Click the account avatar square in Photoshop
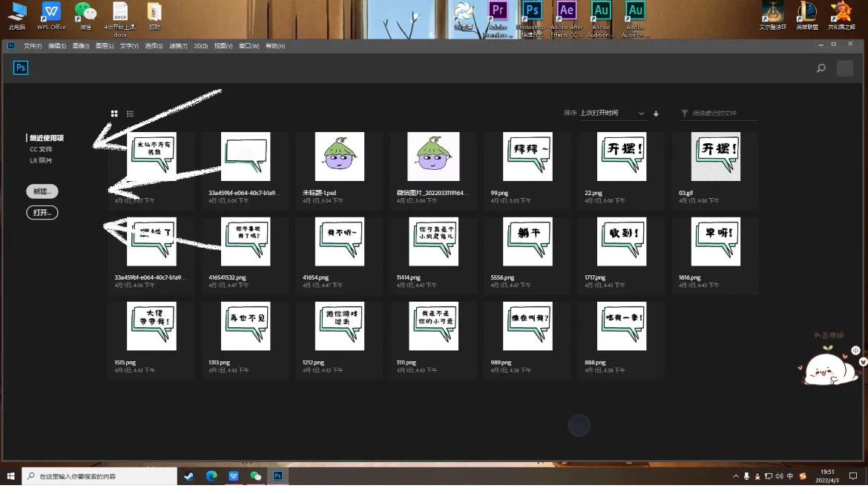This screenshot has width=868, height=494. point(845,68)
